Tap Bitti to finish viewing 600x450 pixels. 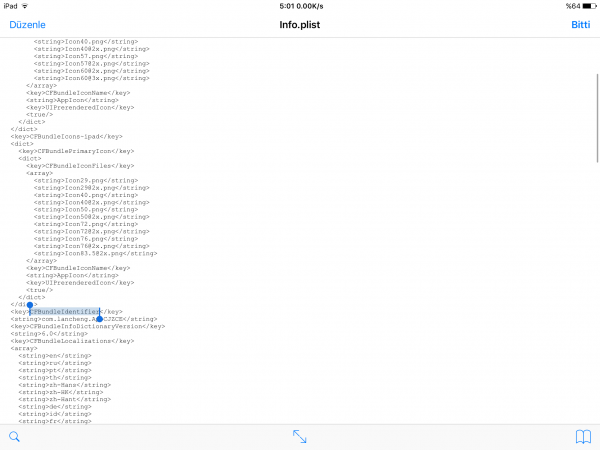point(580,25)
